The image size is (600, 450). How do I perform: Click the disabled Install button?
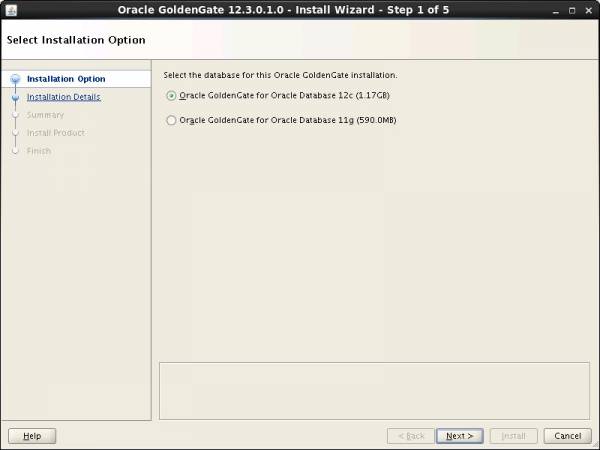click(513, 436)
